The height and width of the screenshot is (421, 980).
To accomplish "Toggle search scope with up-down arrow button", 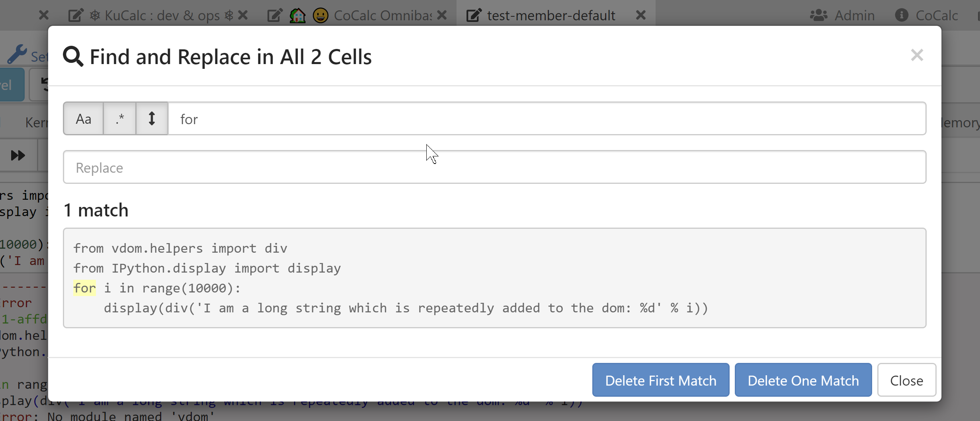I will 152,119.
